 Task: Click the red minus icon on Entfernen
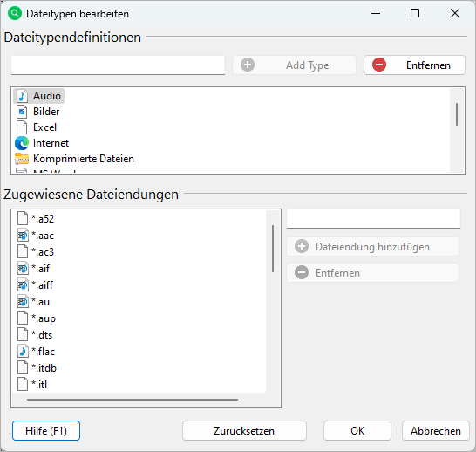click(x=379, y=65)
